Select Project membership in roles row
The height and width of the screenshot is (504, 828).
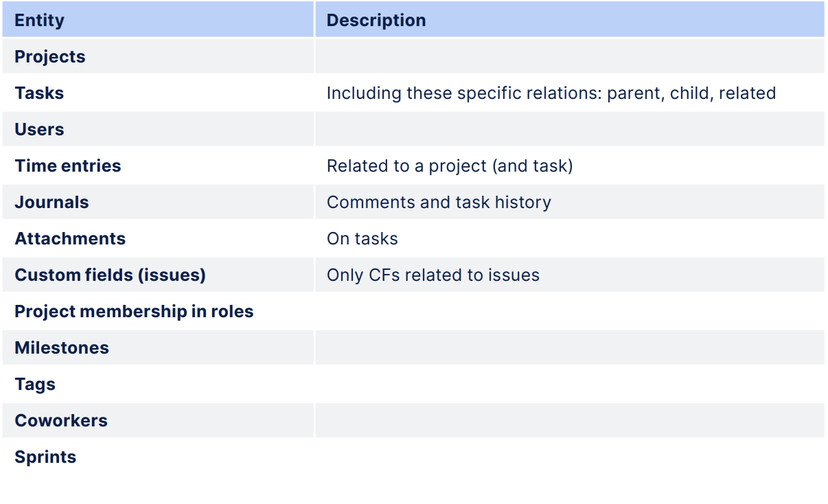(134, 312)
